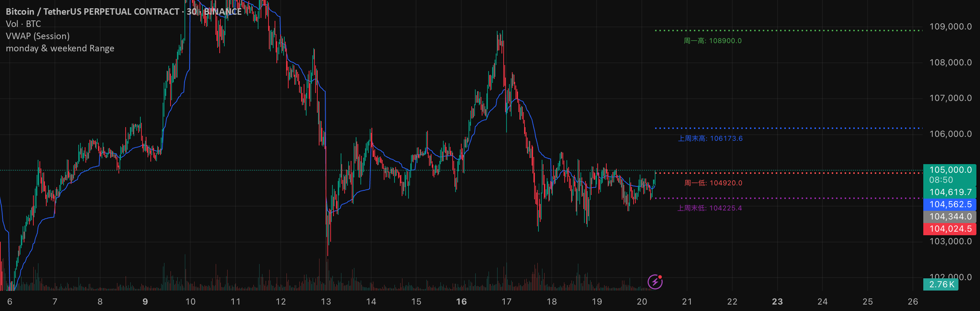
Task: Click 108,000.0 on the price axis
Action: 950,62
